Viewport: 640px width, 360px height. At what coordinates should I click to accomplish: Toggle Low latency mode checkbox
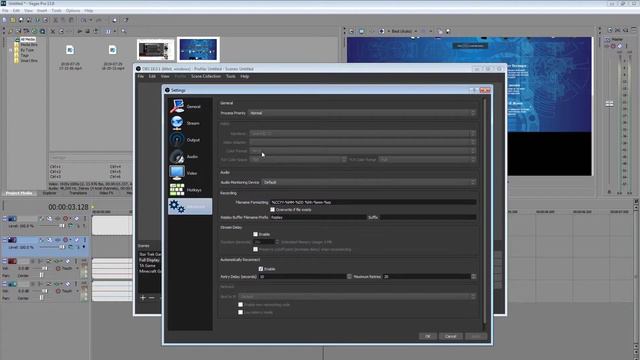(x=240, y=312)
